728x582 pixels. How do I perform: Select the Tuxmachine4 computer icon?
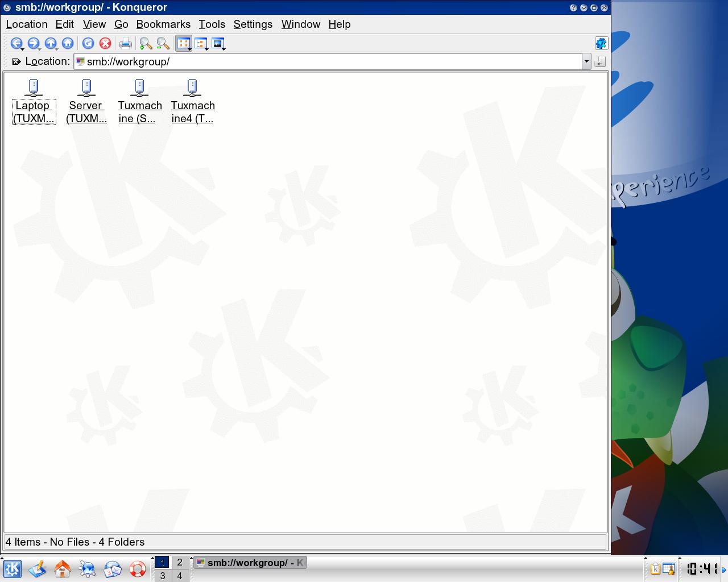coord(192,88)
